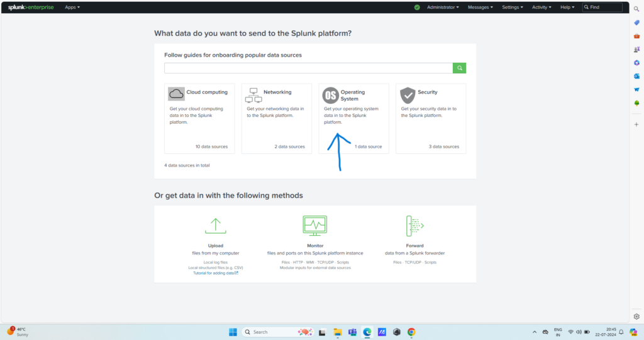This screenshot has height=340, width=644.
Task: Click the Upload files icon
Action: 215,226
